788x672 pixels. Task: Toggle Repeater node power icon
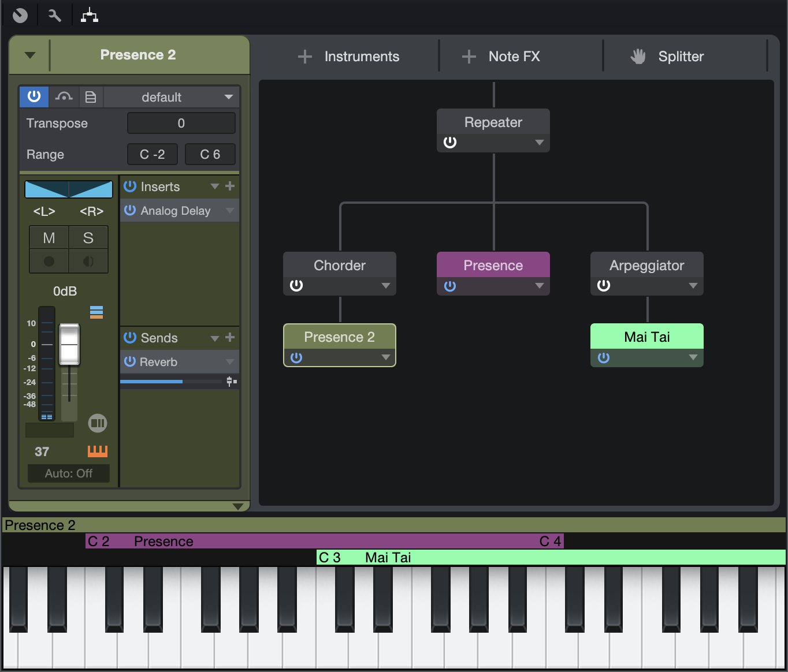click(450, 142)
